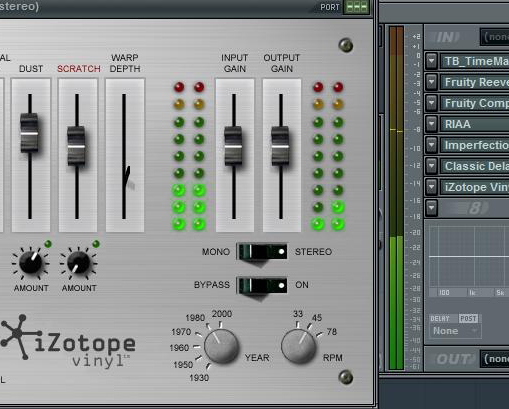The width and height of the screenshot is (509, 409).
Task: Set Year knob to 1930
Action: pos(199,378)
